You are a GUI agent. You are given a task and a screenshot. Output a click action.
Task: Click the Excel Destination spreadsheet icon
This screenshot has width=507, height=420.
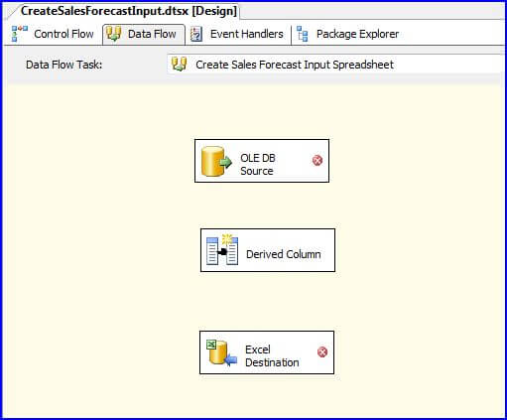click(x=221, y=352)
